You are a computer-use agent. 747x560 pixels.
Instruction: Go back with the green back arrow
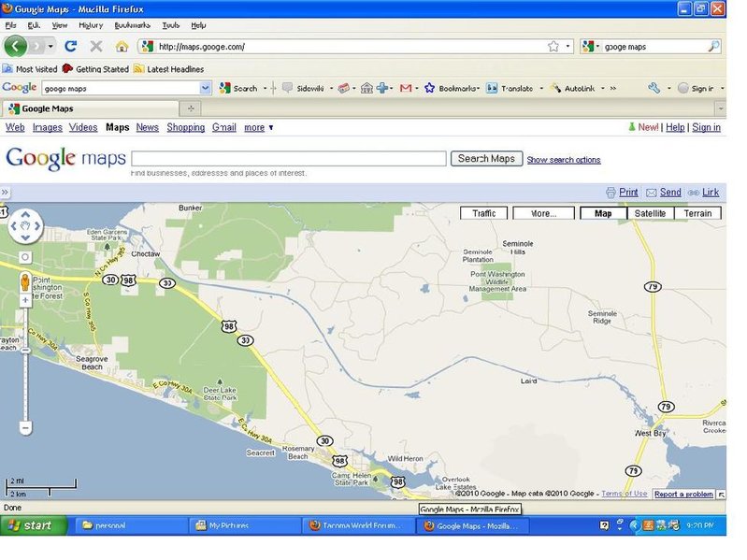(16, 46)
